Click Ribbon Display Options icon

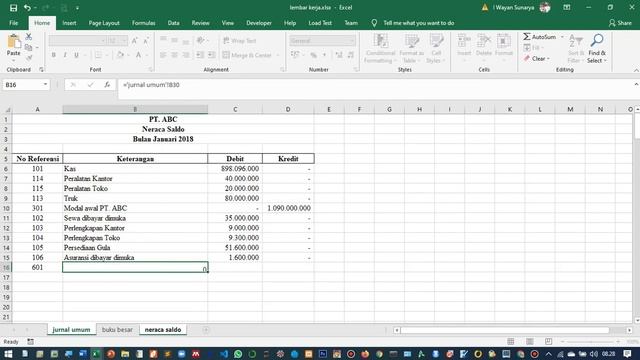click(567, 8)
